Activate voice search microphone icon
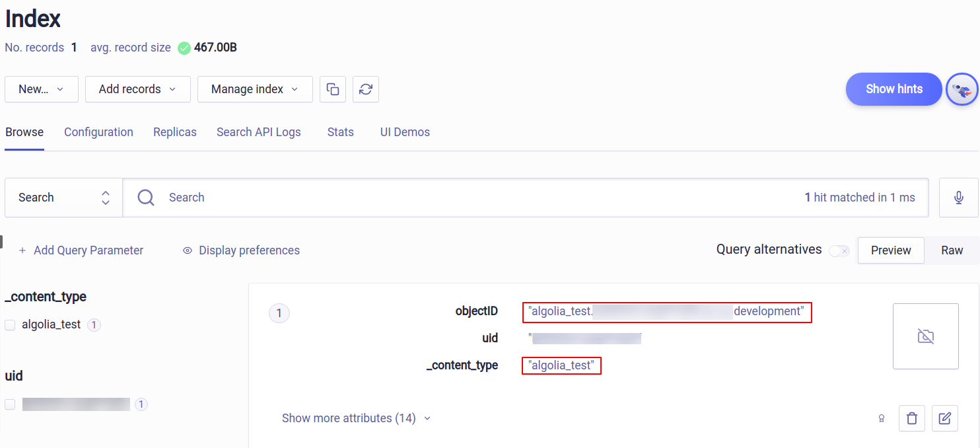This screenshot has height=448, width=980. 959,198
